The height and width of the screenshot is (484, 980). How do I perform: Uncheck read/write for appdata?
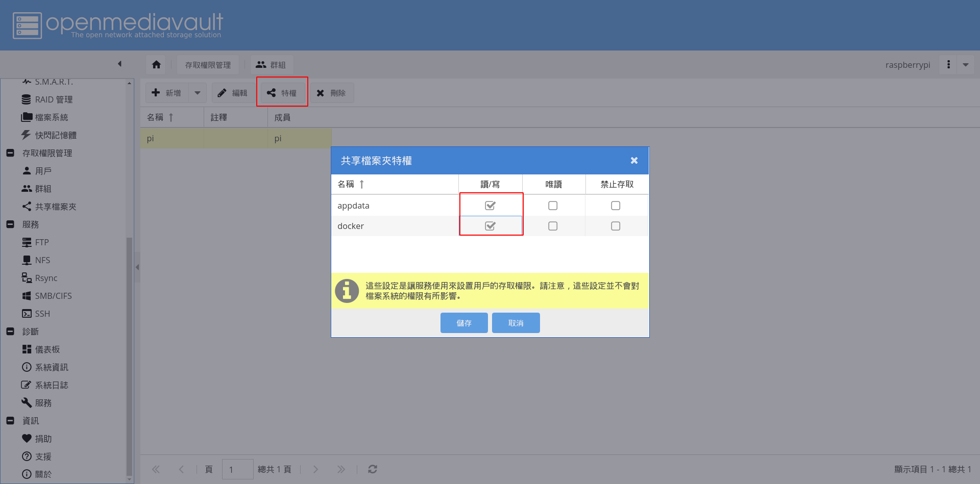point(490,206)
